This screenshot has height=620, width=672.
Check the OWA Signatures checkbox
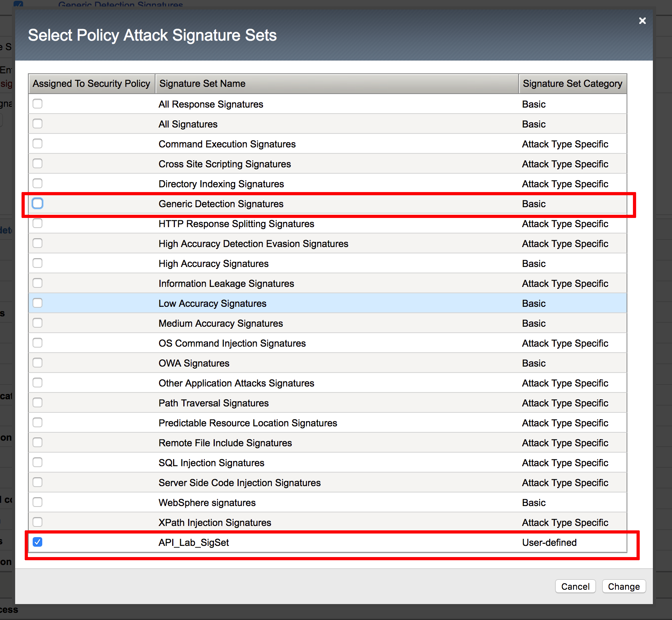tap(37, 363)
